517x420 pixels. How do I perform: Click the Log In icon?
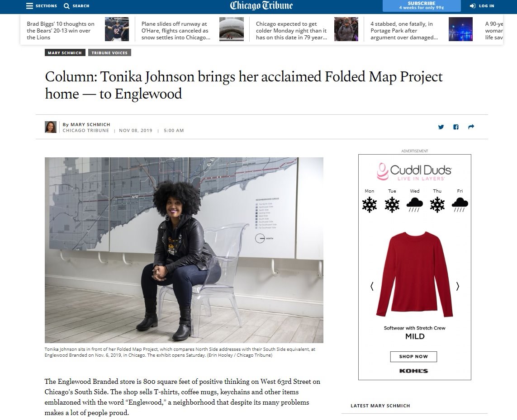[473, 6]
